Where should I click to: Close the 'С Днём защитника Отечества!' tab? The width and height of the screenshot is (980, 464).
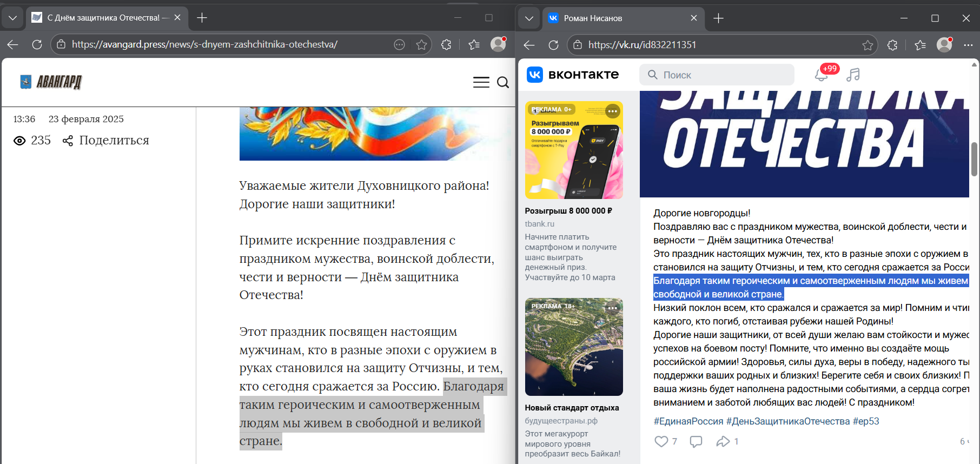(177, 18)
